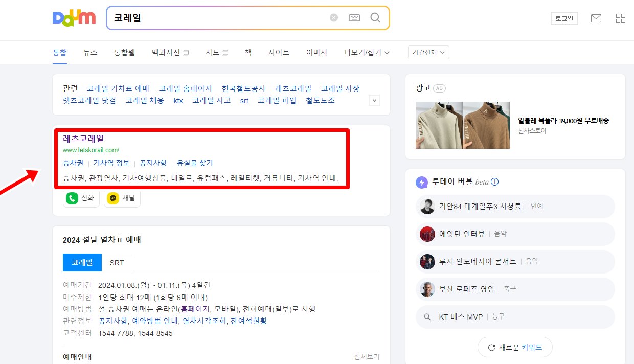
Task: Select the 통합 tab
Action: coord(60,52)
